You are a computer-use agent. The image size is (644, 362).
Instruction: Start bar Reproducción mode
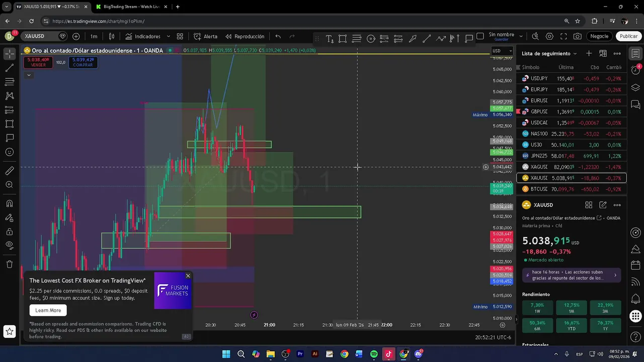245,36
